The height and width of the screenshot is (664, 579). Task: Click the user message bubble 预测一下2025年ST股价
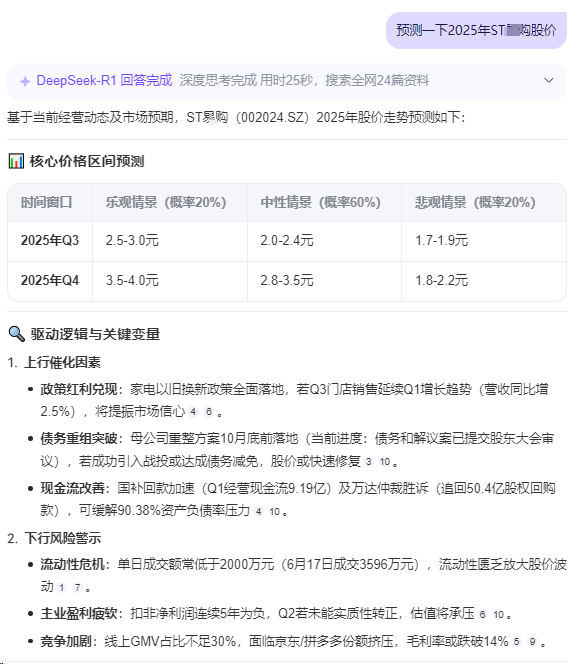point(476,30)
